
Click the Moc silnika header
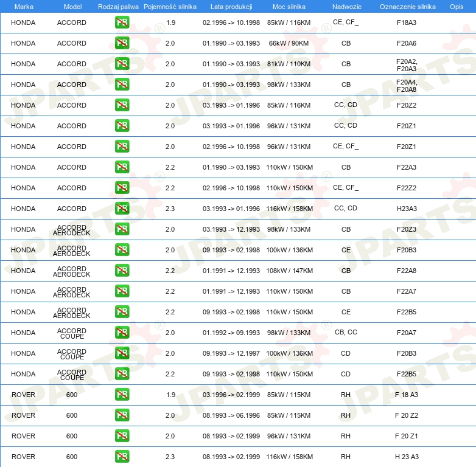[x=289, y=7]
